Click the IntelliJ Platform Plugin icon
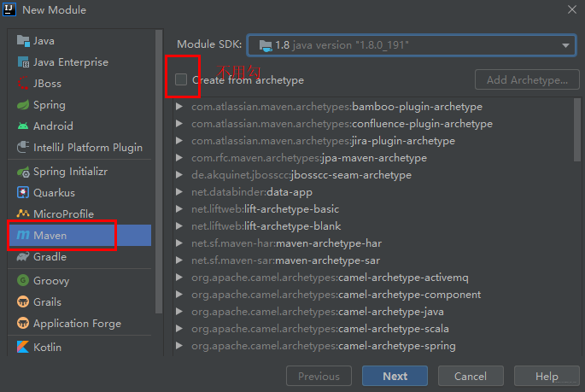 (23, 148)
